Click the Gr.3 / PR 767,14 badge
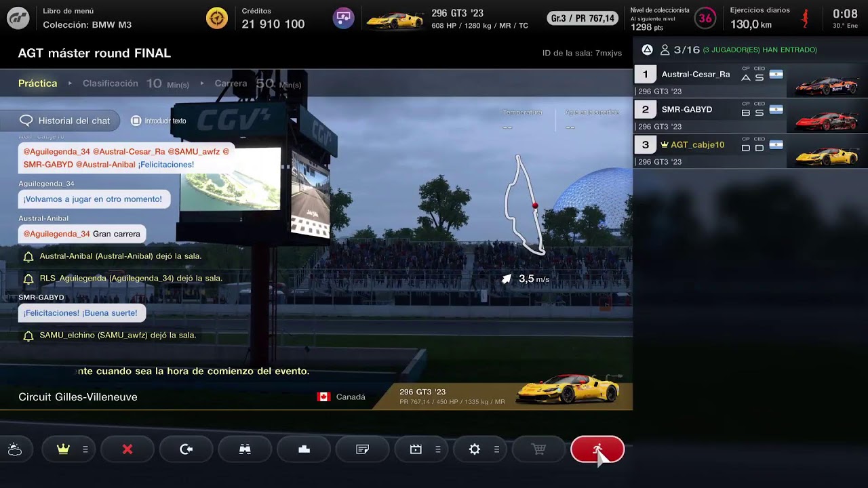 point(583,18)
